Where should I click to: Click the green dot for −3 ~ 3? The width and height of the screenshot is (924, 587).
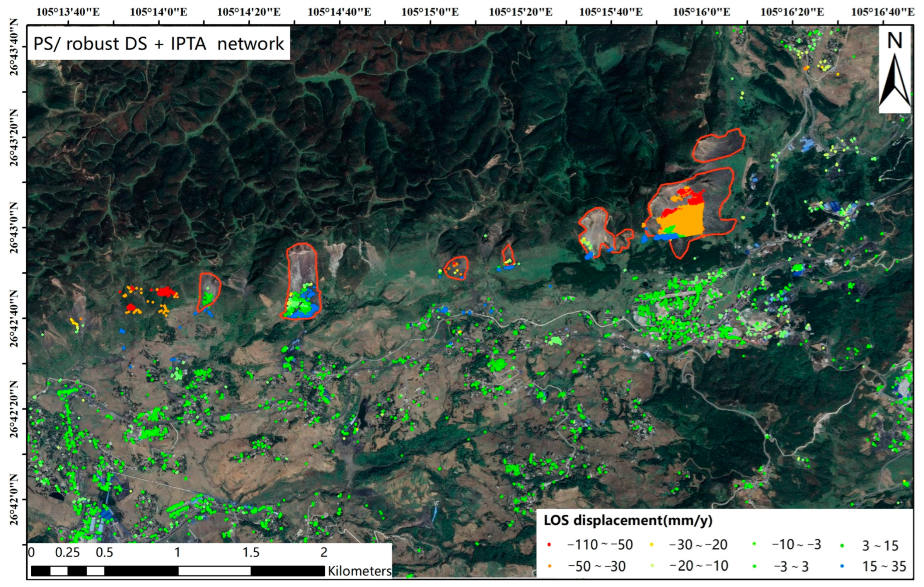pos(754,567)
